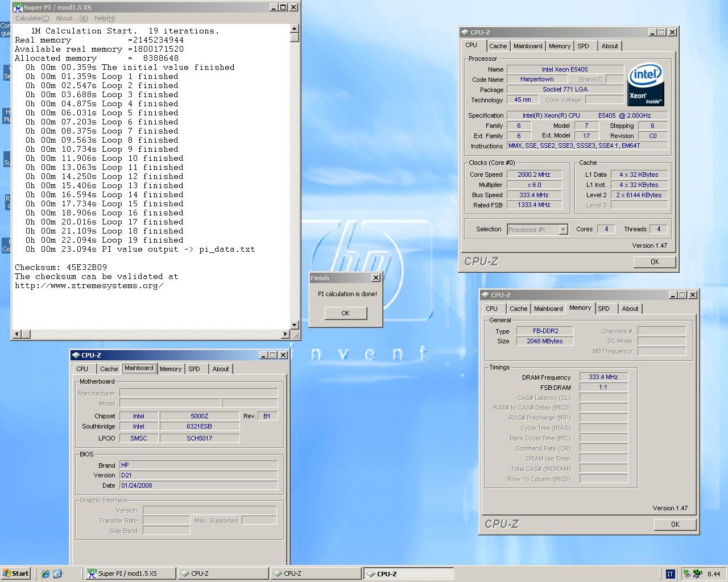
Task: Select Memory tab in the Mainboard window
Action: tap(171, 369)
